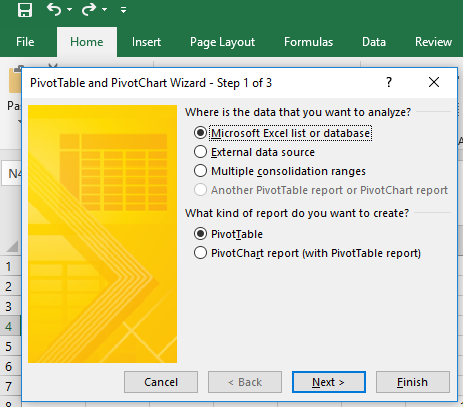Select Microsoft Excel list or database option

pyautogui.click(x=283, y=133)
